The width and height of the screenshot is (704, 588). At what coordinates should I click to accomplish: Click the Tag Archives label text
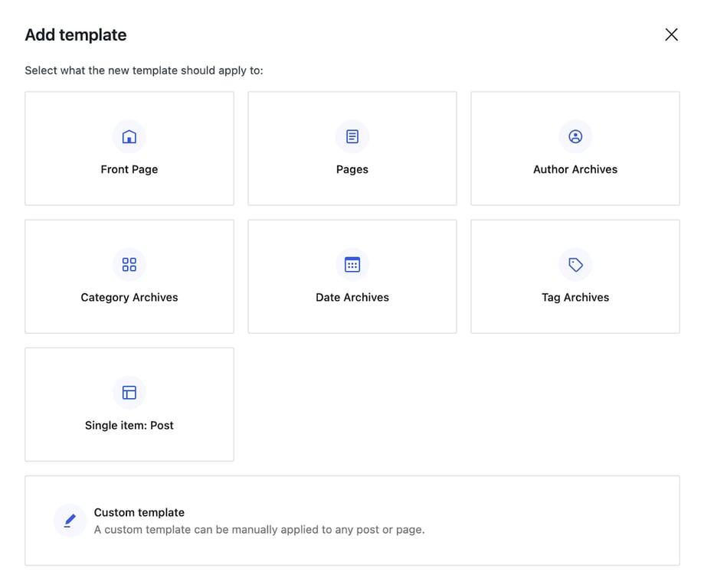(575, 297)
